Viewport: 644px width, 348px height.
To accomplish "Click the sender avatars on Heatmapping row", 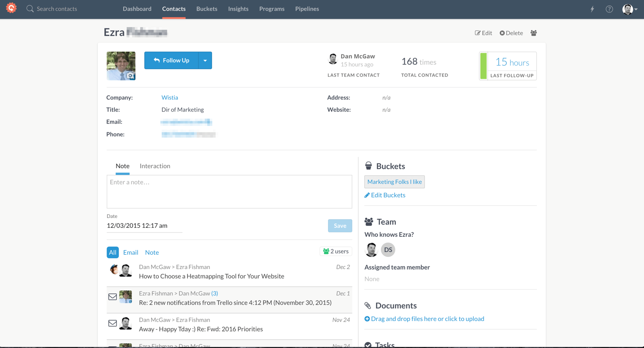I will click(121, 270).
